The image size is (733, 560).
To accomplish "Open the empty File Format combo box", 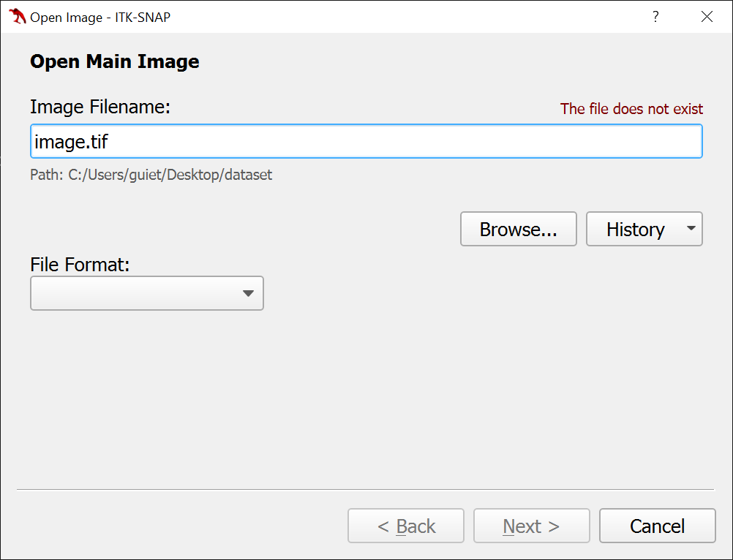I will point(146,293).
